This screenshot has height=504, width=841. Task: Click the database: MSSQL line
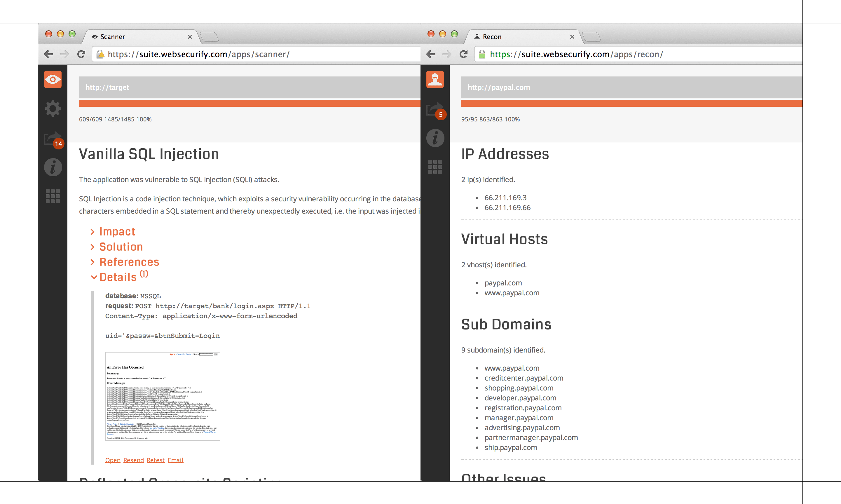pyautogui.click(x=133, y=296)
